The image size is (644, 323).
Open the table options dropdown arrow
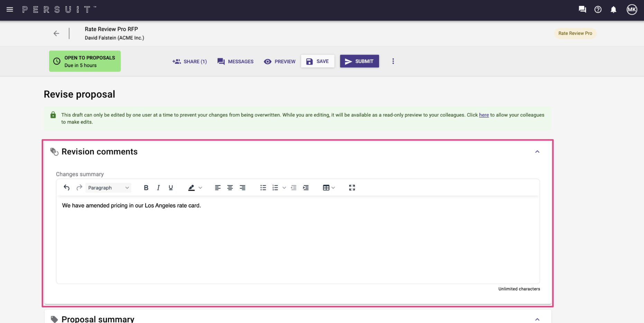tap(333, 188)
